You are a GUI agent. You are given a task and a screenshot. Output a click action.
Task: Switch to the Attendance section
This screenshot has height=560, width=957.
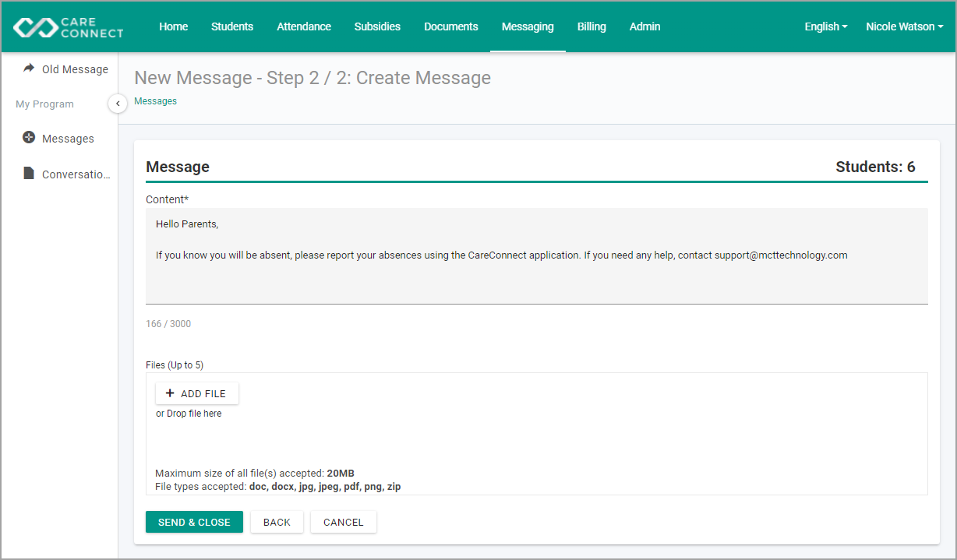(304, 26)
